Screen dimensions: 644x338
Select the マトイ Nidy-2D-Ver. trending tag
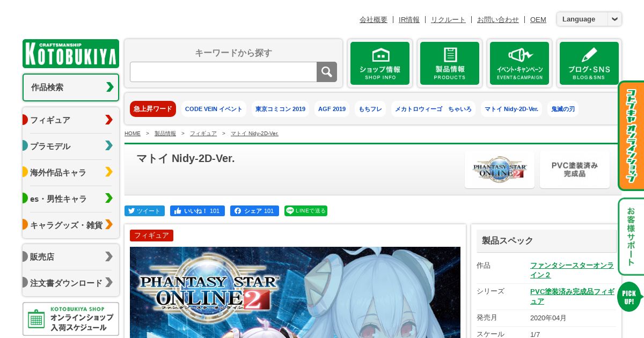tap(511, 109)
